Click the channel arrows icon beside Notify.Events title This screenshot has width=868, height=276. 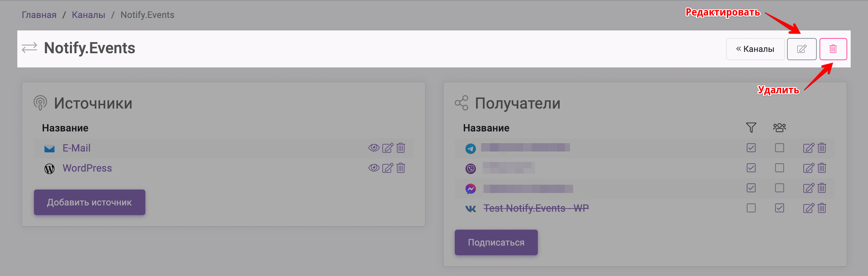pos(29,48)
